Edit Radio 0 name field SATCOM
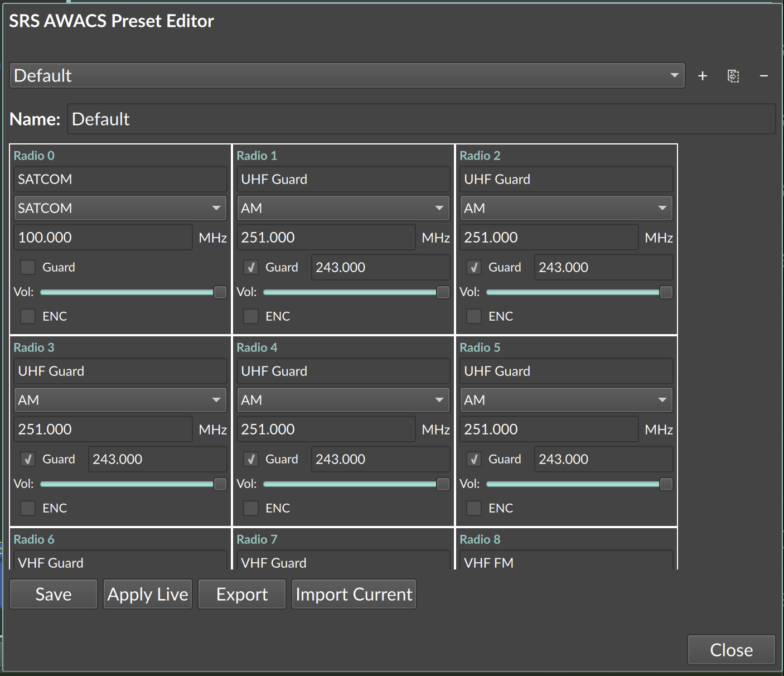784x676 pixels. pos(120,179)
